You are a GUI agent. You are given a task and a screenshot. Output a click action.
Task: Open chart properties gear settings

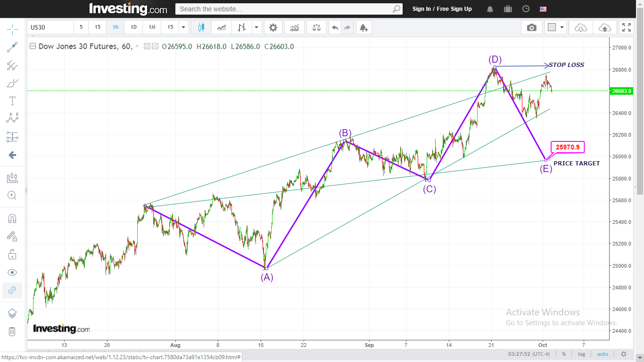point(273,27)
